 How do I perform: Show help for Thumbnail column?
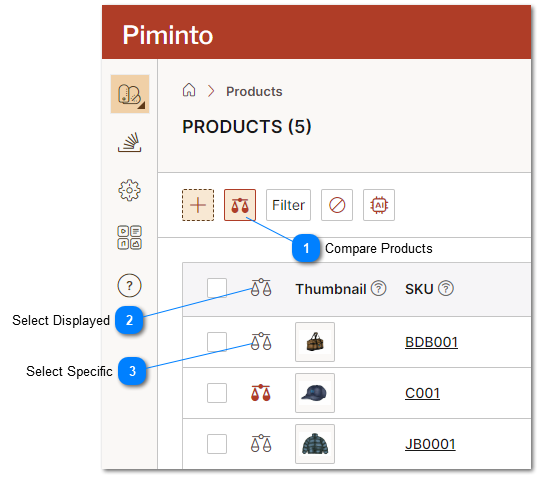point(378,289)
